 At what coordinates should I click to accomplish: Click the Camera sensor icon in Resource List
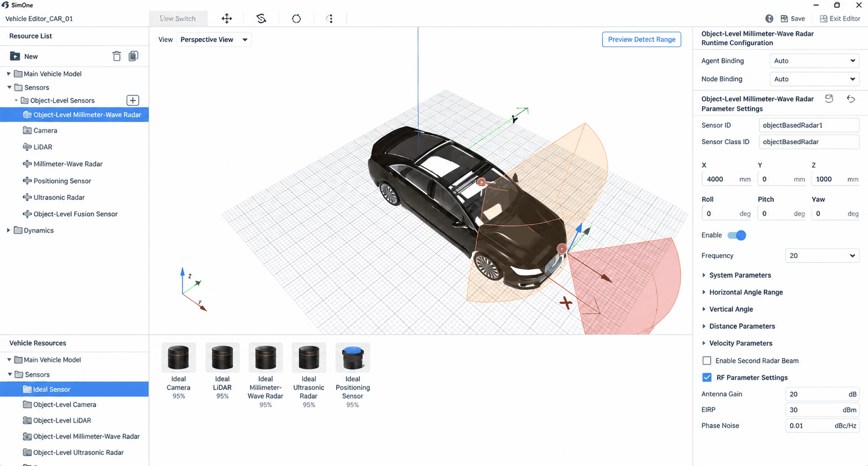27,130
